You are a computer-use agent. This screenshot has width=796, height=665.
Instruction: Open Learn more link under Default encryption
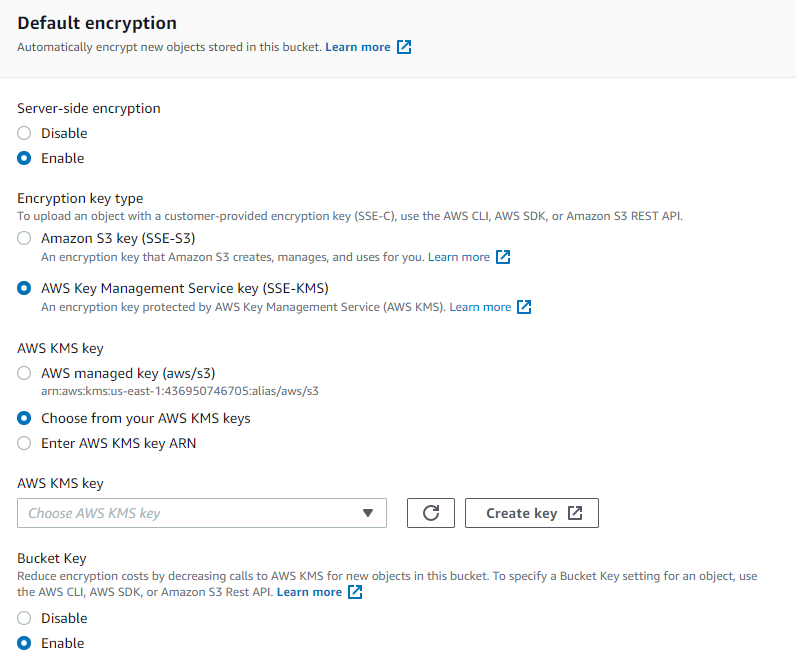point(358,47)
